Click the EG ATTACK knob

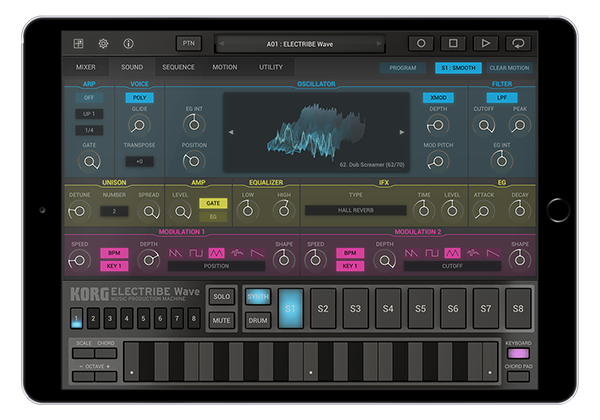pos(483,211)
